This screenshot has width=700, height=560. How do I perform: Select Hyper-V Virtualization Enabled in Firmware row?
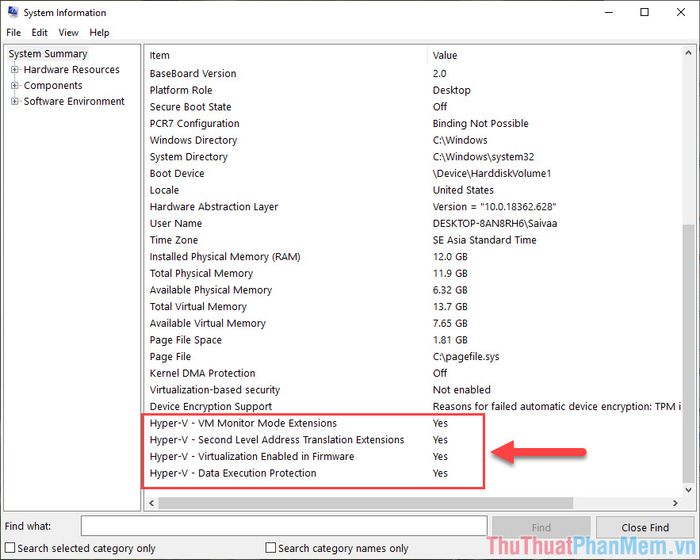pyautogui.click(x=415, y=456)
